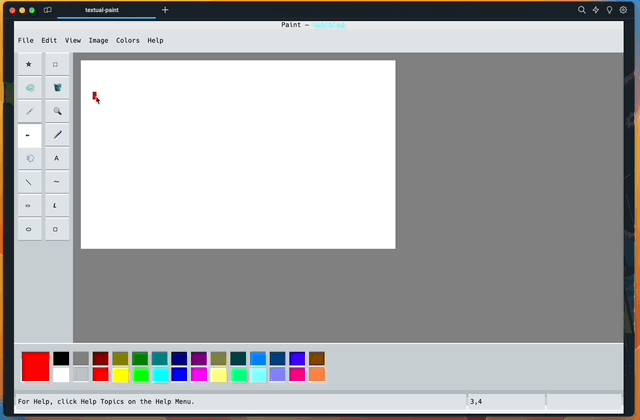Image resolution: width=640 pixels, height=420 pixels.
Task: Select the Free-Form Select star tool
Action: click(29, 64)
